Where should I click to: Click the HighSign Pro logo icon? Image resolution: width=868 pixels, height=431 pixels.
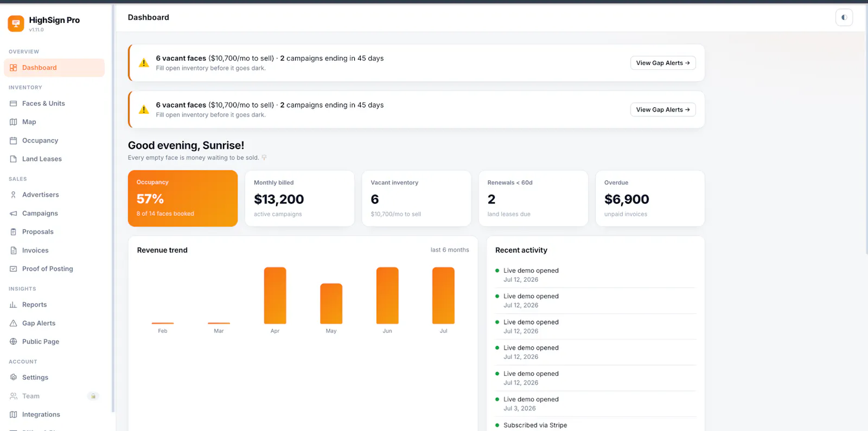click(16, 23)
